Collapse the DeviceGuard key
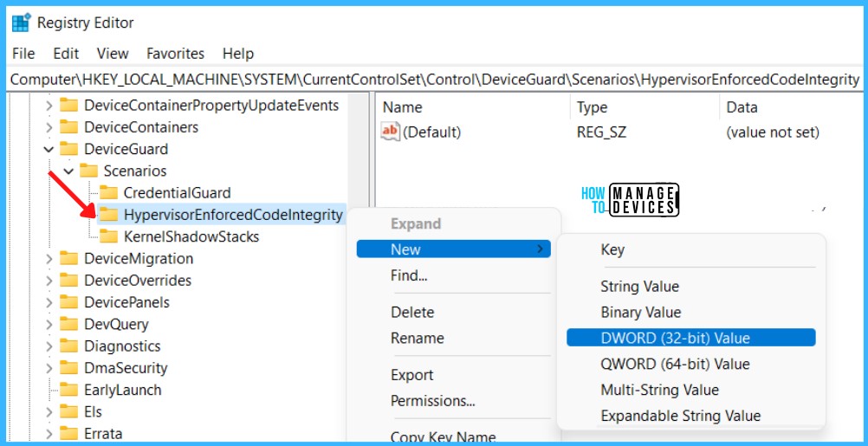 pyautogui.click(x=49, y=150)
